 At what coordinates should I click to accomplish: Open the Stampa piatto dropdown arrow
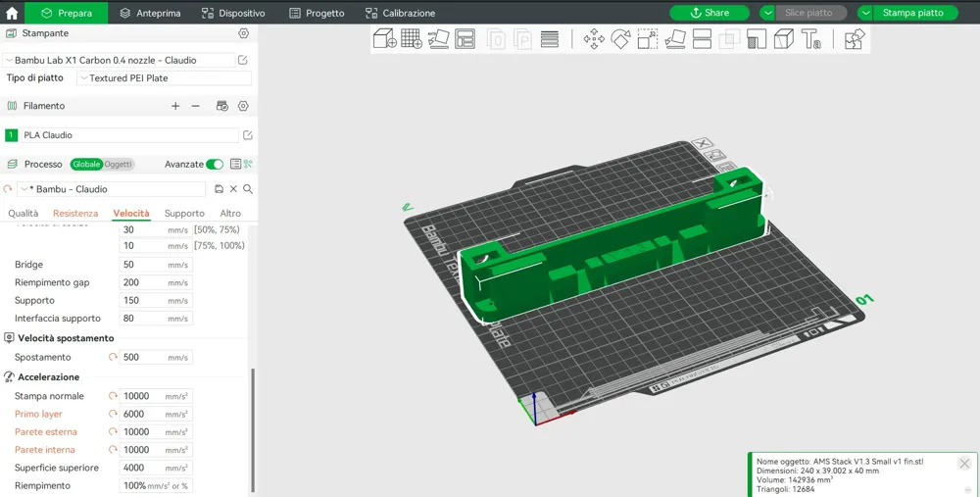pos(866,14)
